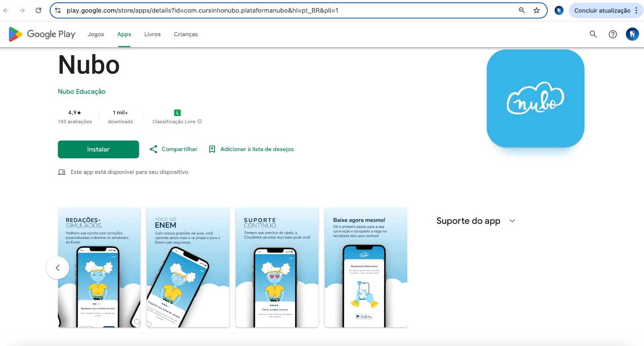The image size is (644, 346).
Task: Go back to previous browser page
Action: [6, 10]
